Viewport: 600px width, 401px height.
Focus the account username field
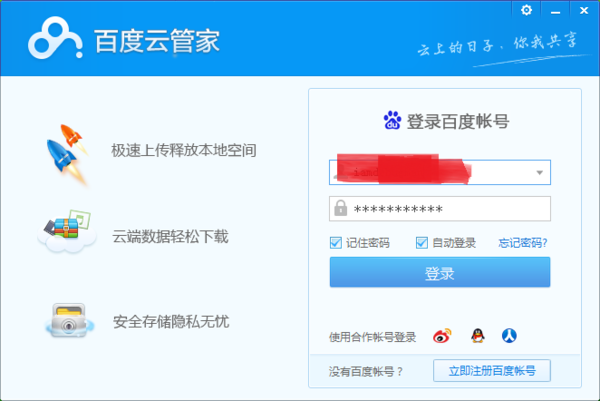click(x=440, y=172)
